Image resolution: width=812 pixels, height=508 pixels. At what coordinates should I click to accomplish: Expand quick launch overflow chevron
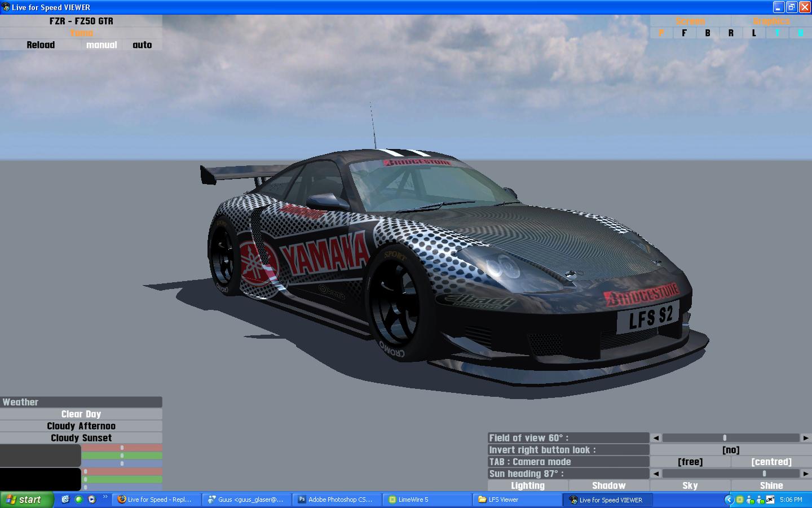[x=105, y=497]
